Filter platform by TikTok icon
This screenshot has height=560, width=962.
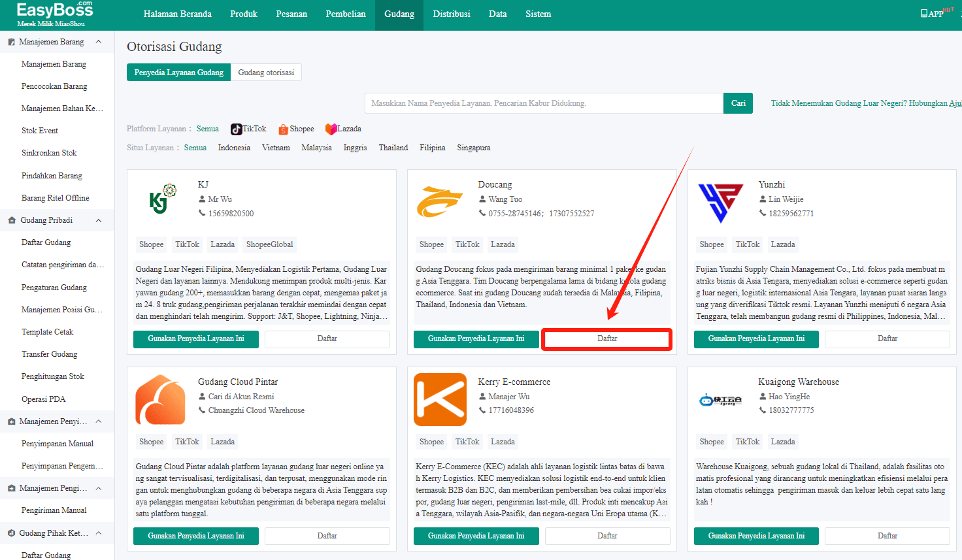click(237, 129)
